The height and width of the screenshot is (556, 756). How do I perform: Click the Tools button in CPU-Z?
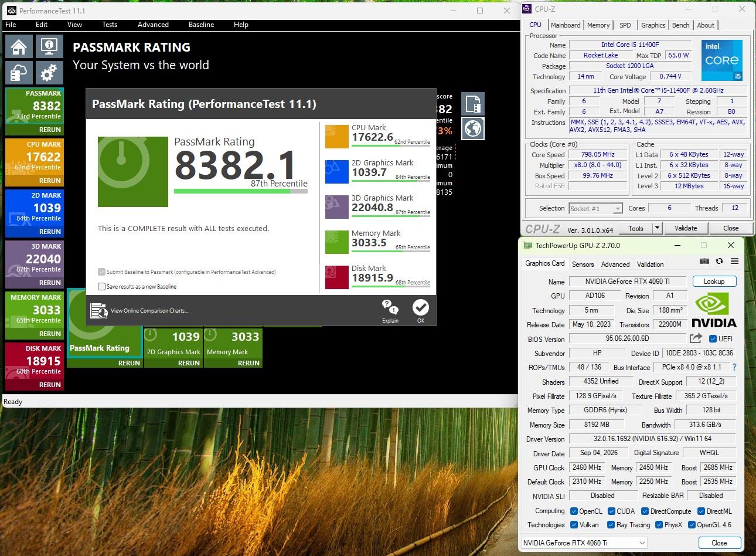(x=636, y=228)
